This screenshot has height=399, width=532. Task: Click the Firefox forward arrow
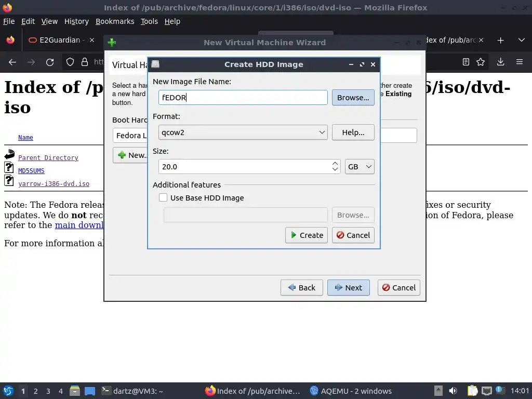31,62
